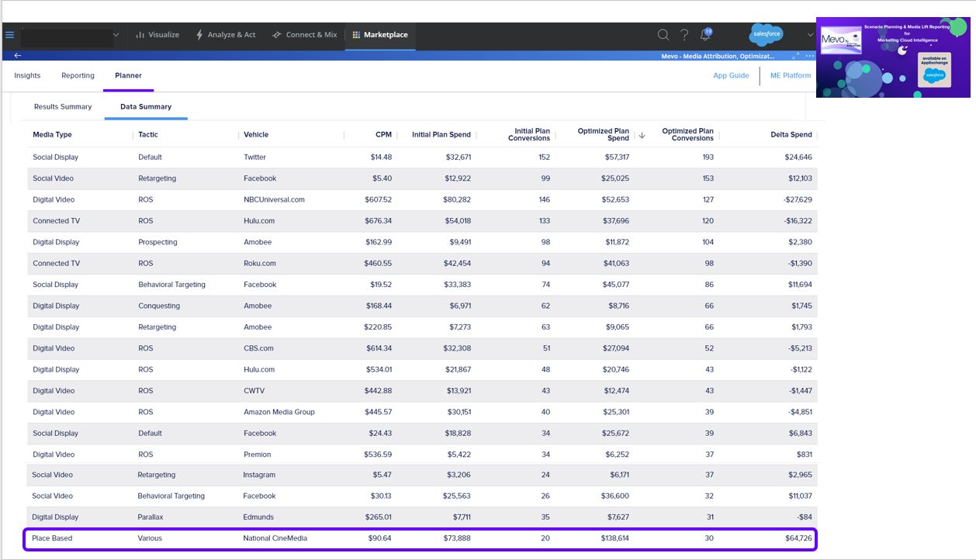Screen dimensions: 976x560
Task: Click the back arrow in blue bar
Action: pyautogui.click(x=18, y=56)
